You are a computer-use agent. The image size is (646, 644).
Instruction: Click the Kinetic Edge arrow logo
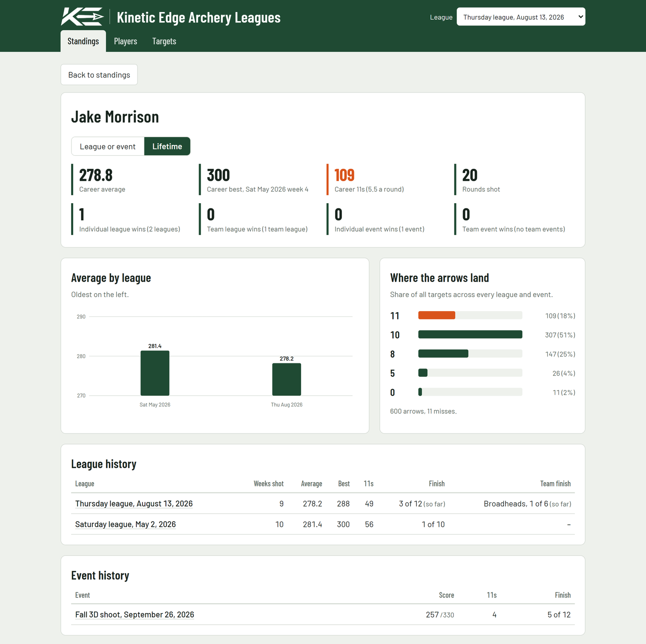tap(82, 17)
